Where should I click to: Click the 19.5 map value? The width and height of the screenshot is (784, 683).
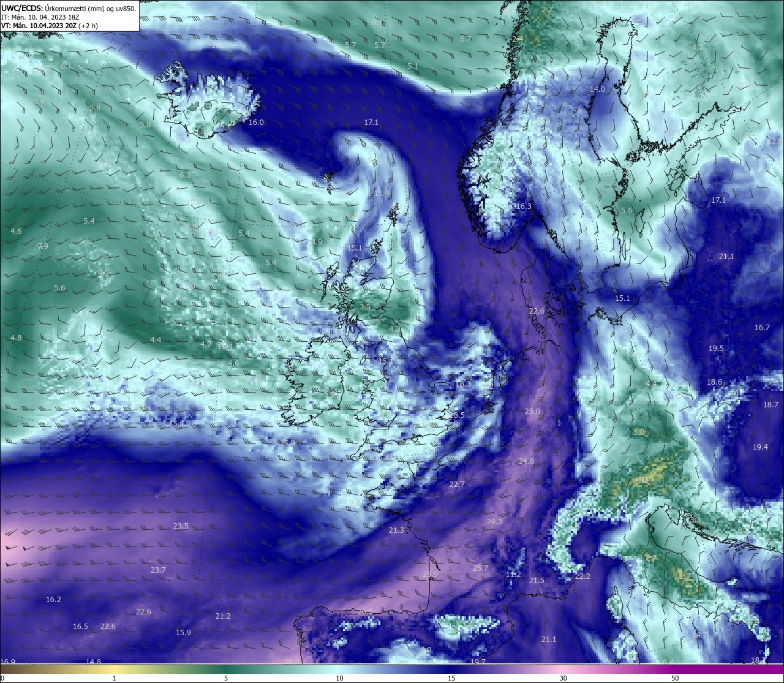pyautogui.click(x=716, y=349)
